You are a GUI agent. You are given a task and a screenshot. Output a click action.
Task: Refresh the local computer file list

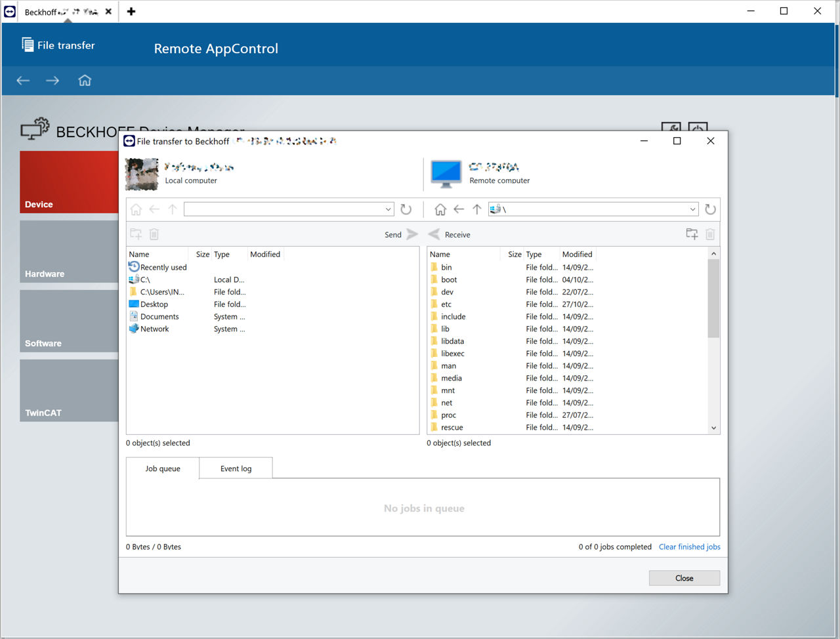(x=406, y=209)
